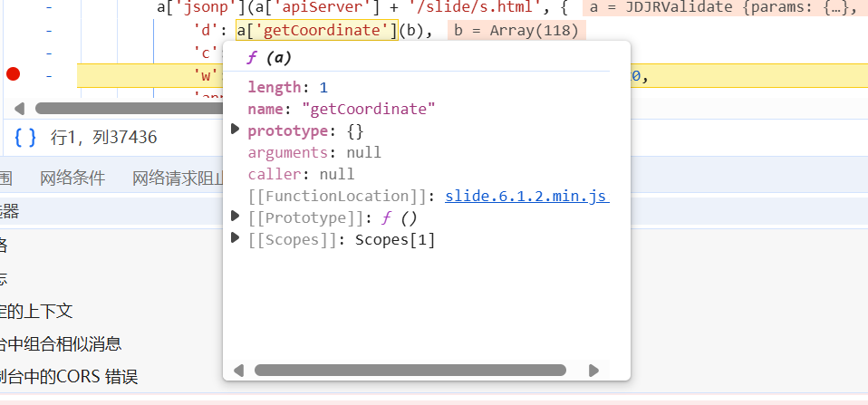Screen dimensions: 868x405
Task: Expand the prototype property triangle
Action: click(236, 130)
